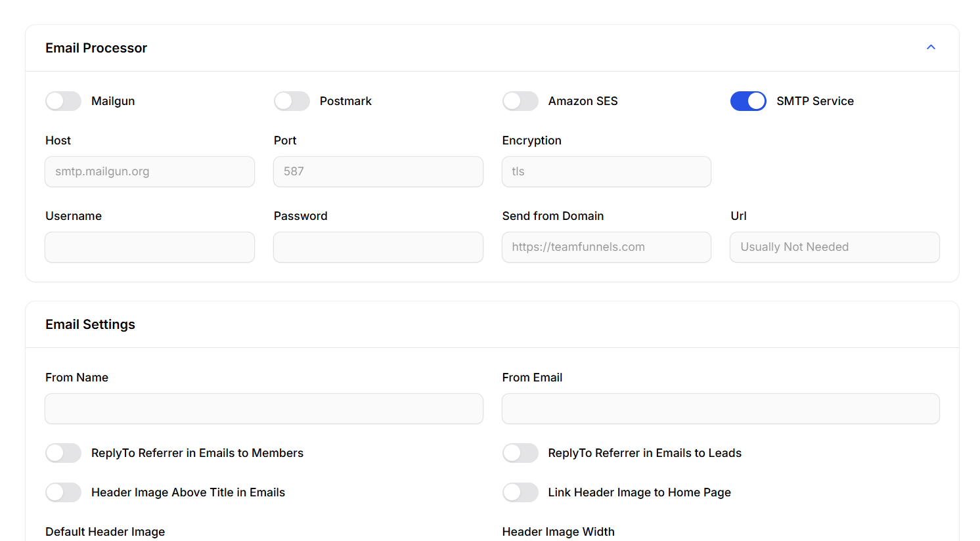
Task: Enable the Mailgun toggle
Action: (x=63, y=101)
